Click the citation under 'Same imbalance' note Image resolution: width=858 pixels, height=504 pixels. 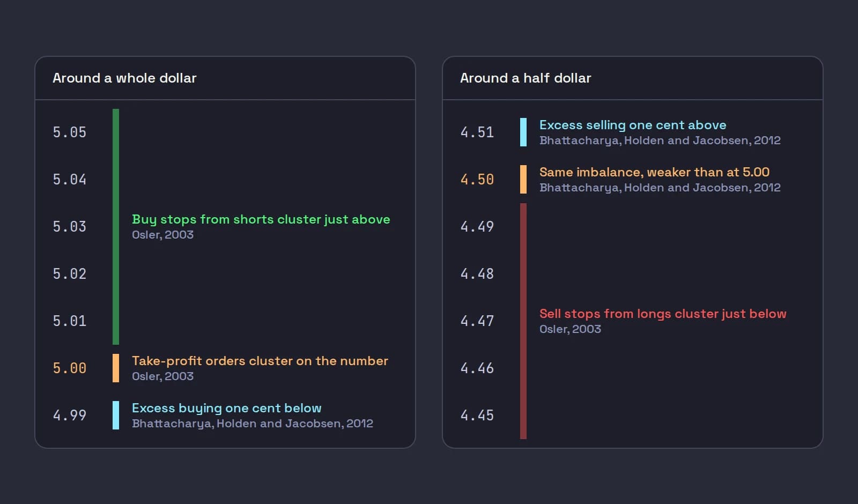[x=660, y=188]
